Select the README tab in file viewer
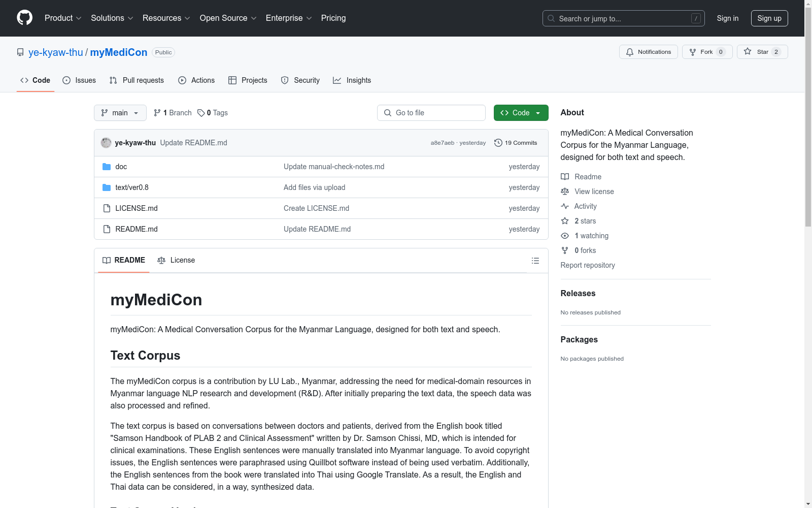812x508 pixels. [124, 260]
